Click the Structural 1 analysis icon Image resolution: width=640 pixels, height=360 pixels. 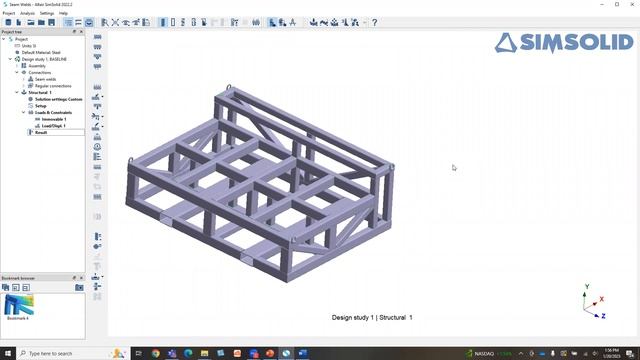[x=24, y=92]
